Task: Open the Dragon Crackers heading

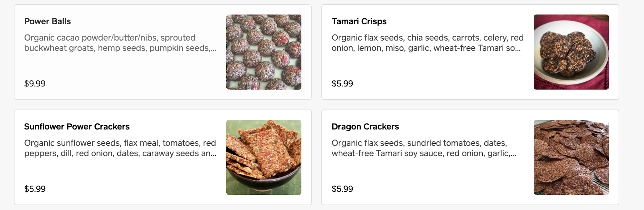Action: (365, 127)
